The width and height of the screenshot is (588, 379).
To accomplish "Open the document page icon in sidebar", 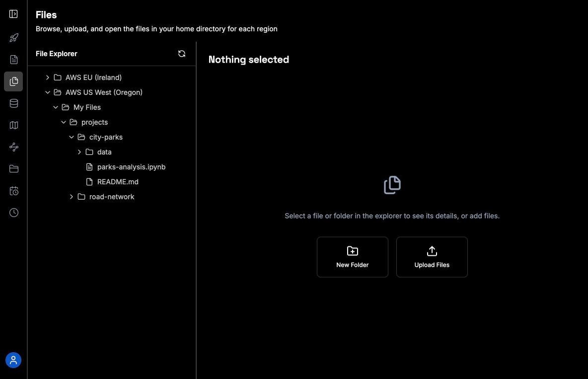I will point(13,60).
